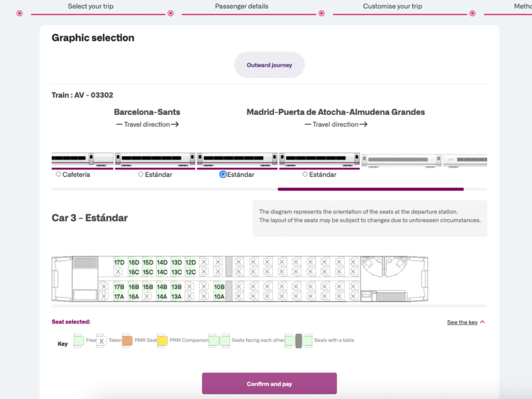
Task: Select seat 16D on the seat map
Action: [134, 262]
